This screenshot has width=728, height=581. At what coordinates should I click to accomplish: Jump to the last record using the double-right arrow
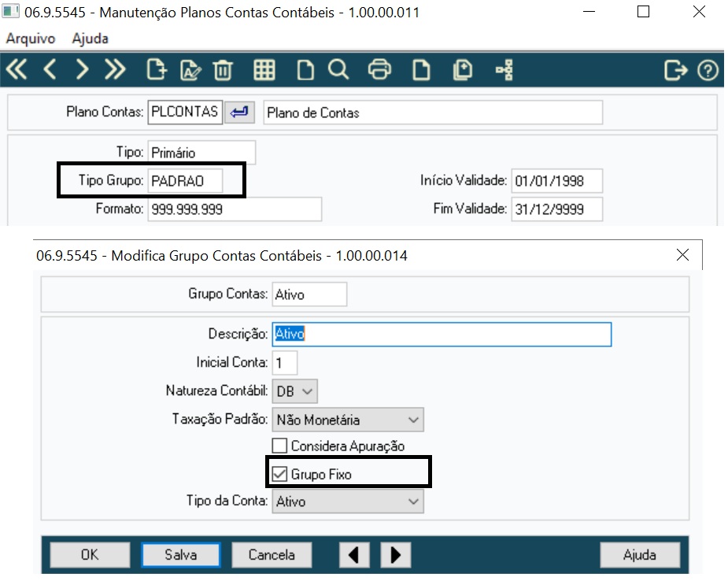(115, 69)
